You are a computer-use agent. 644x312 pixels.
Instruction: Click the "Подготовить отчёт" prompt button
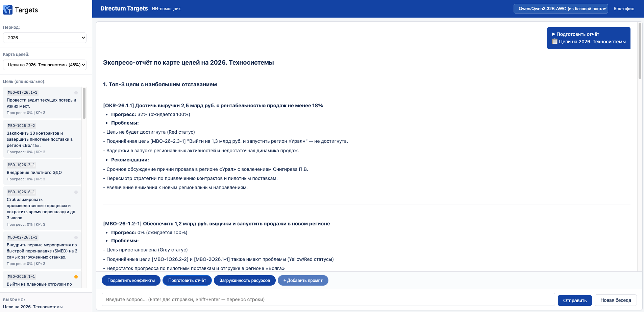click(187, 281)
